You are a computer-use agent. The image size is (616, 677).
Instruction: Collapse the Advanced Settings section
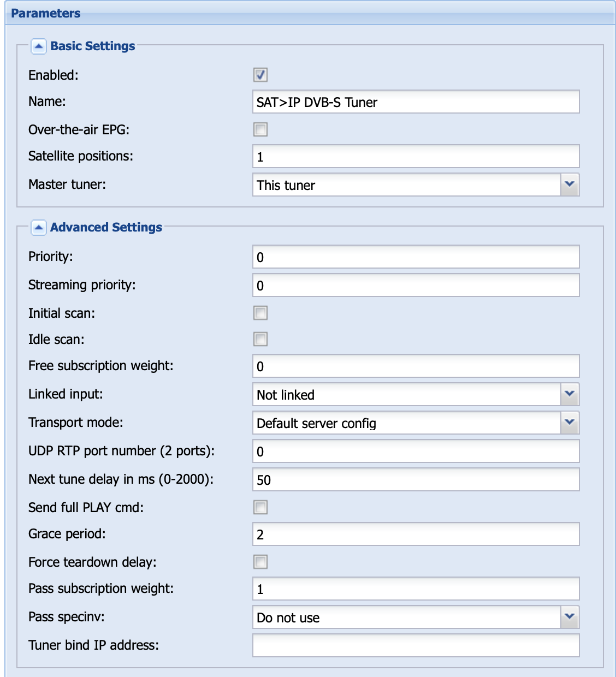(x=38, y=228)
